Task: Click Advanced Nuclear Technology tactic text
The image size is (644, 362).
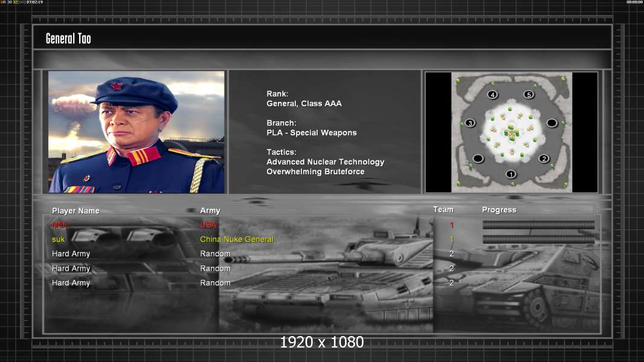Action: 325,162
